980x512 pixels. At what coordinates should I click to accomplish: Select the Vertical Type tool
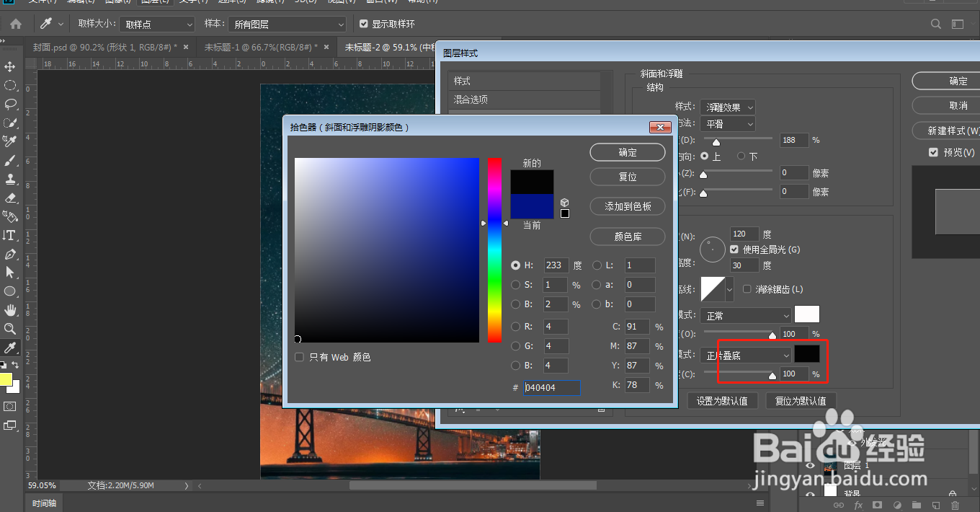point(10,235)
